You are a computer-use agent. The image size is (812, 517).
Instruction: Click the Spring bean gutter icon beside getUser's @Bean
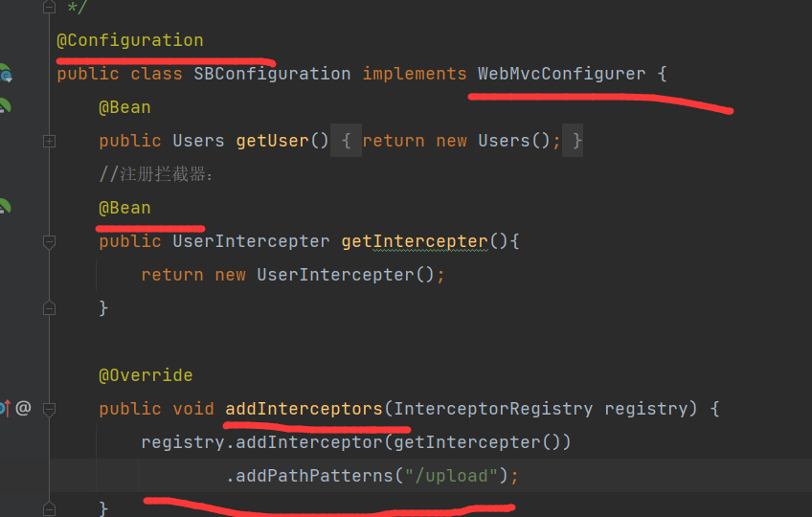(x=5, y=106)
